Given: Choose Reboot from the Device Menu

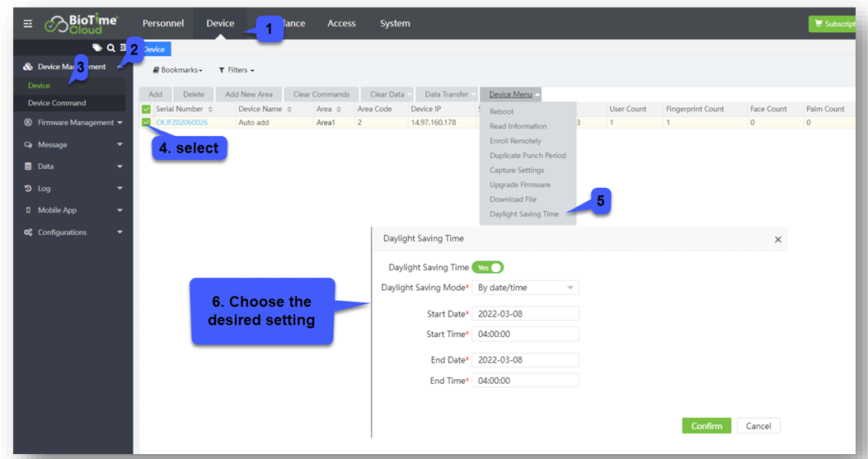Looking at the screenshot, I should [x=501, y=111].
